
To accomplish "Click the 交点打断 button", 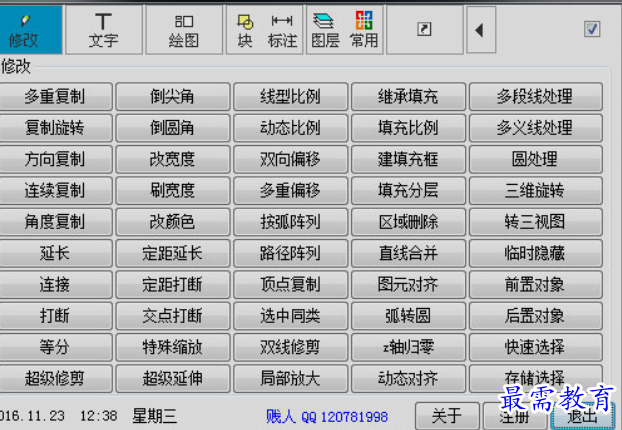I will tap(173, 316).
